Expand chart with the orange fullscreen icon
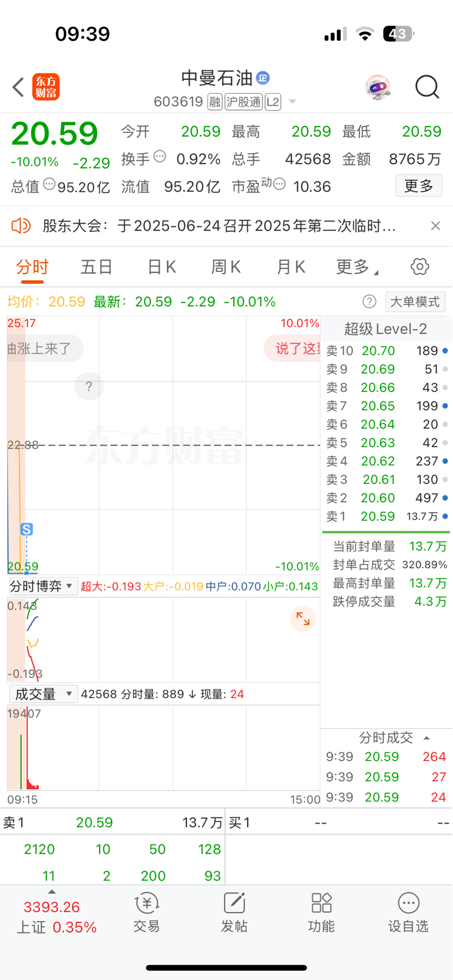Viewport: 453px width, 980px height. click(303, 619)
